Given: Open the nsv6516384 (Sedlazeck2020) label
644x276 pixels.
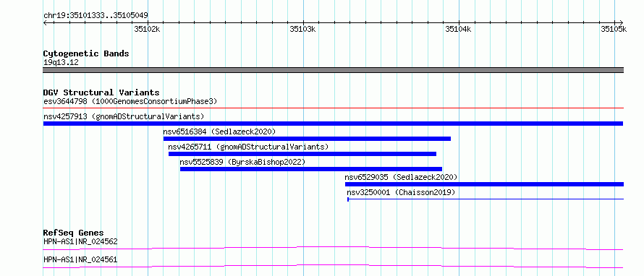Looking at the screenshot, I should 219,131.
